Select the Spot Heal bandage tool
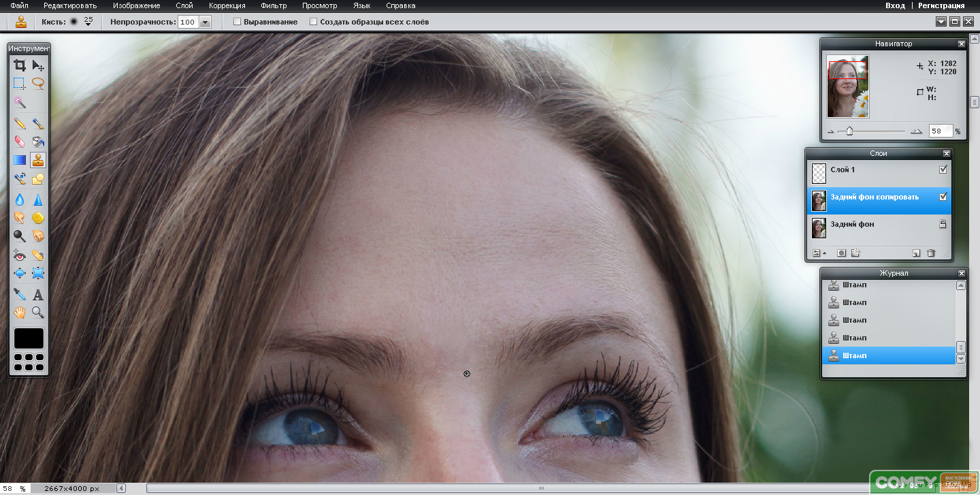980x495 pixels. [38, 255]
